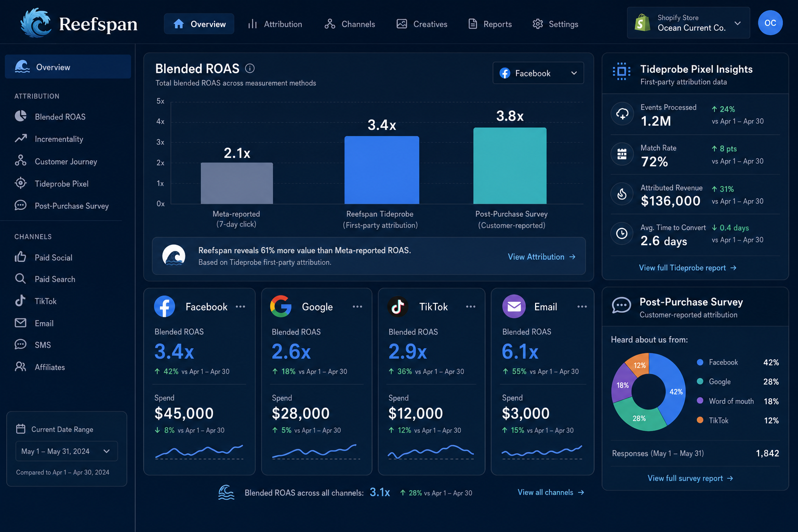Click the Reefspan Tideprobe 3.4x bar
The image size is (798, 532).
[x=382, y=170]
